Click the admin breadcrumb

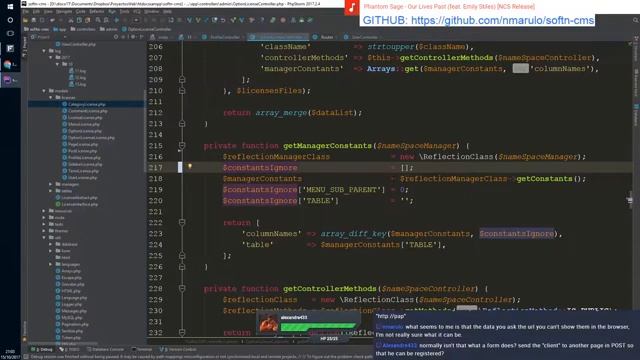click(x=108, y=29)
